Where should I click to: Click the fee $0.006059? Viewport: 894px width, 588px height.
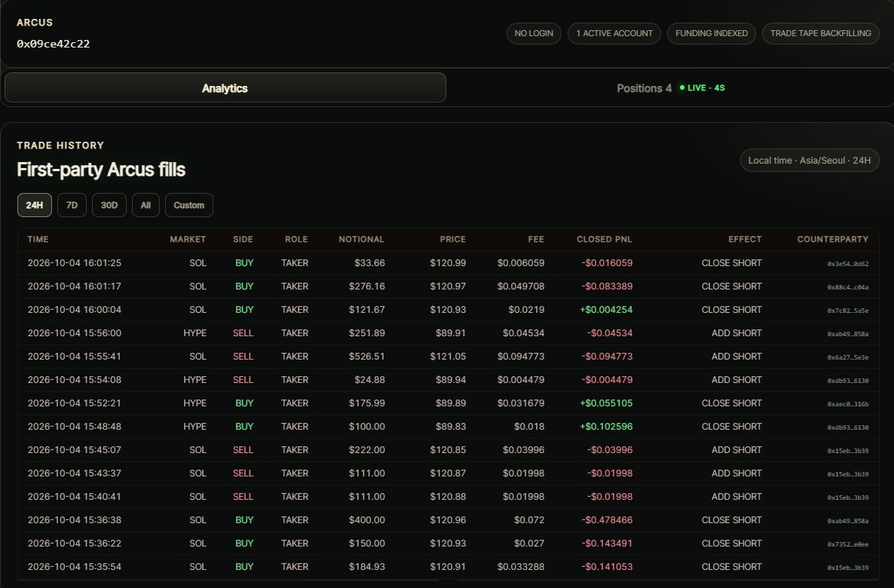click(521, 263)
